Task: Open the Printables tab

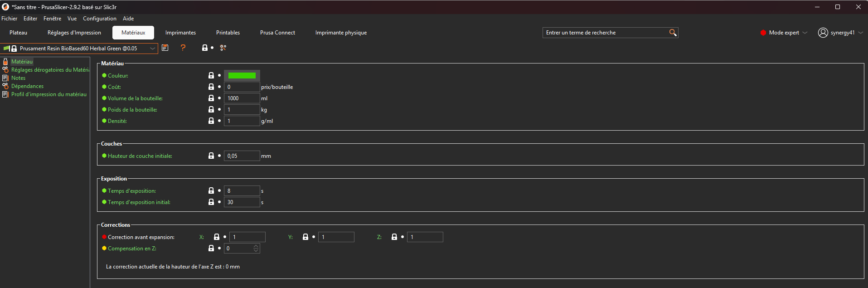Action: 228,33
